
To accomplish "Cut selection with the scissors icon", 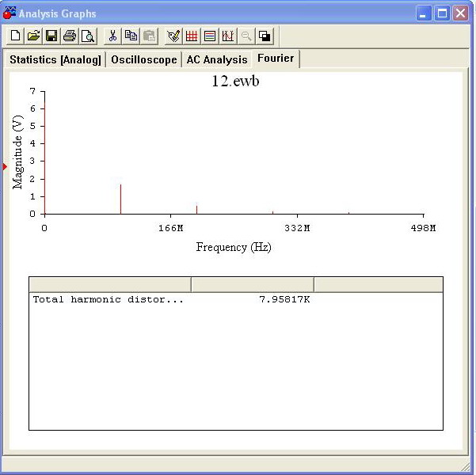I will click(x=112, y=36).
